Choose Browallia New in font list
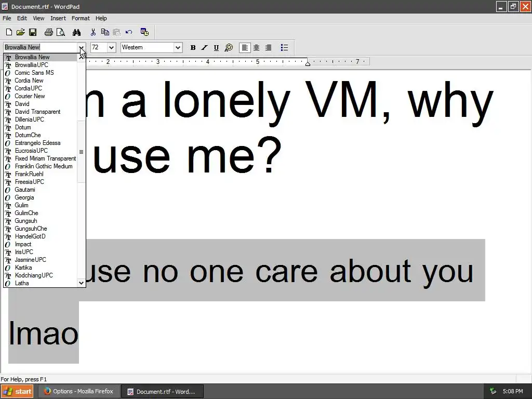This screenshot has height=399, width=532. pos(41,57)
